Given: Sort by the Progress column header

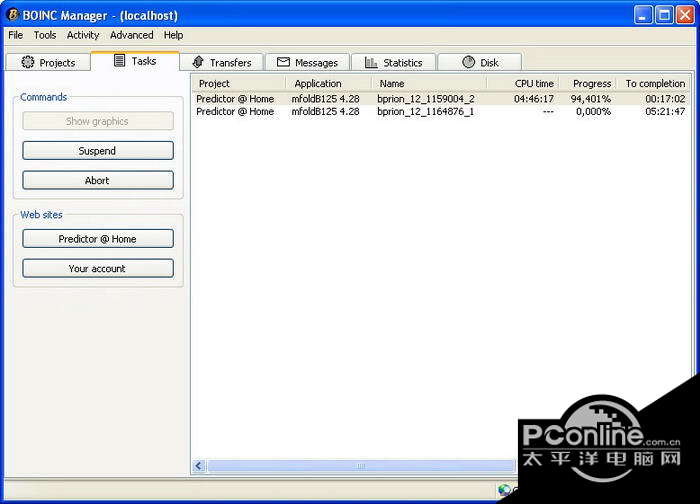Looking at the screenshot, I should pos(588,83).
